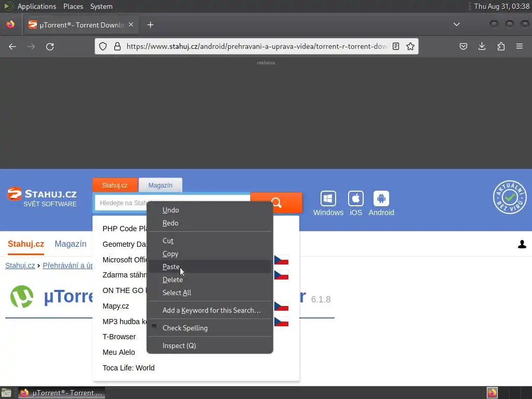This screenshot has height=399, width=532.
Task: Expand the list all tabs chevron
Action: point(457,24)
